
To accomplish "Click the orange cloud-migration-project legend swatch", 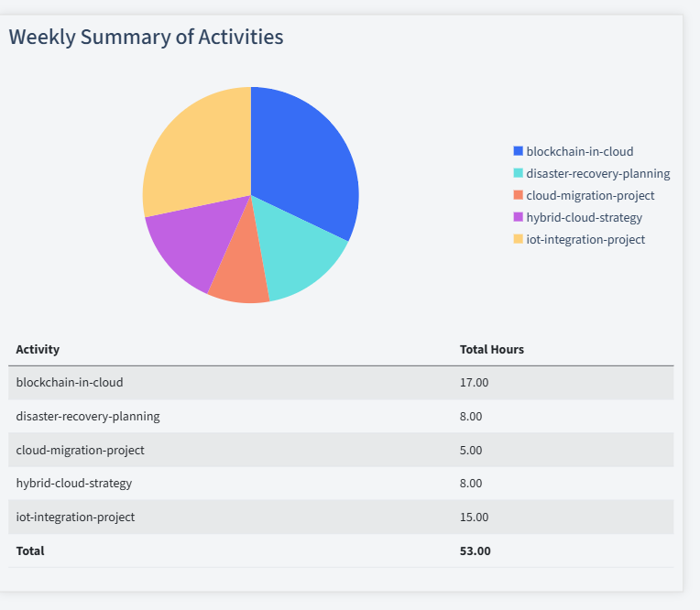I will pos(518,195).
